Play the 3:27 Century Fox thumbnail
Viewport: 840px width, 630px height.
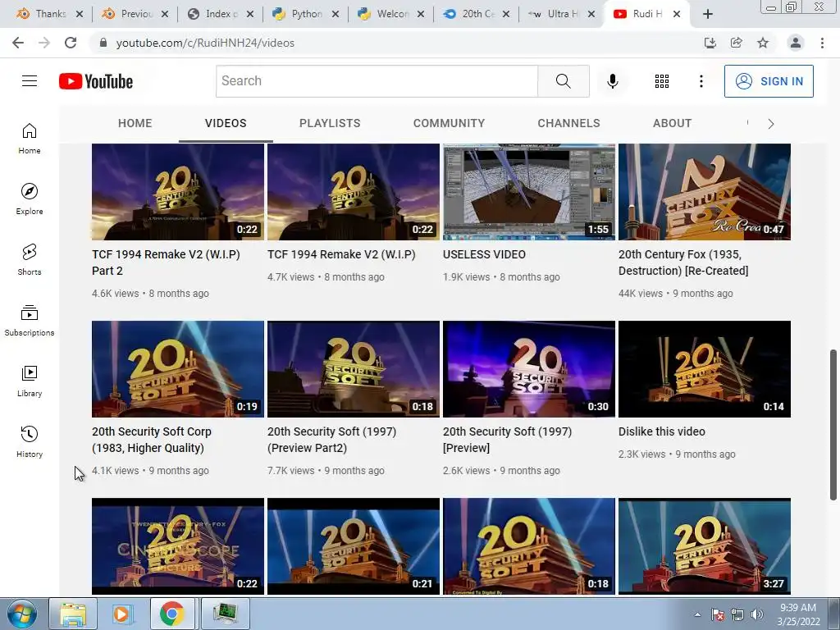tap(705, 546)
